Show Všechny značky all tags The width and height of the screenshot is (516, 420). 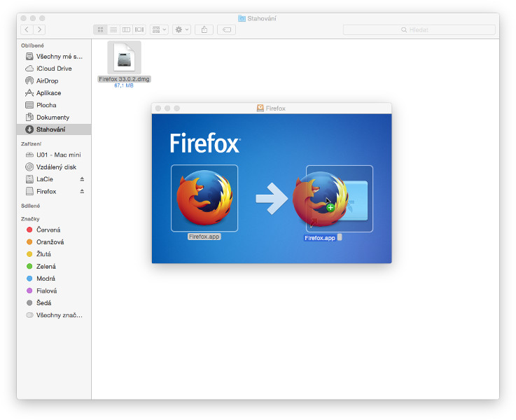pos(54,315)
